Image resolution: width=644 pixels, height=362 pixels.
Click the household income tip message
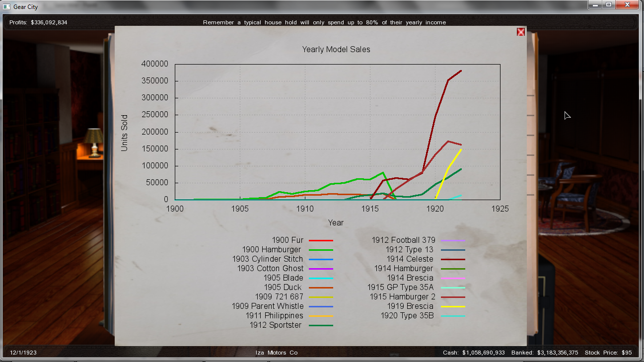pos(324,22)
